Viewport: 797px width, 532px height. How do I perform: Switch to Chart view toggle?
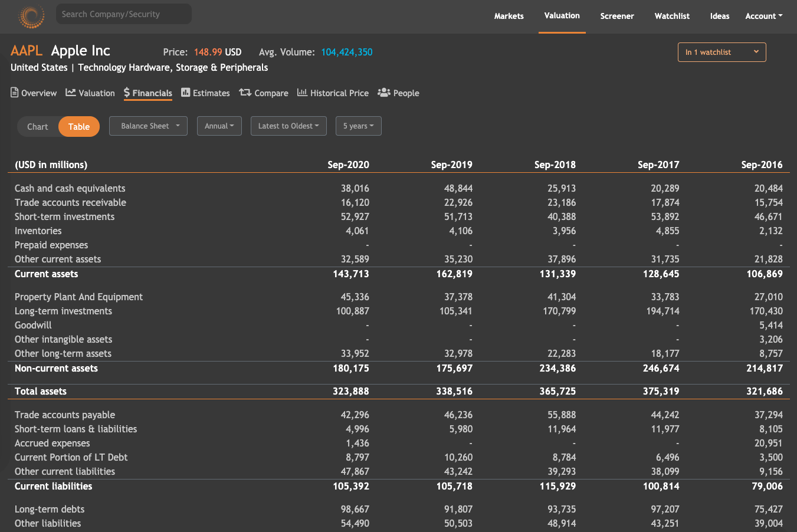click(x=38, y=126)
